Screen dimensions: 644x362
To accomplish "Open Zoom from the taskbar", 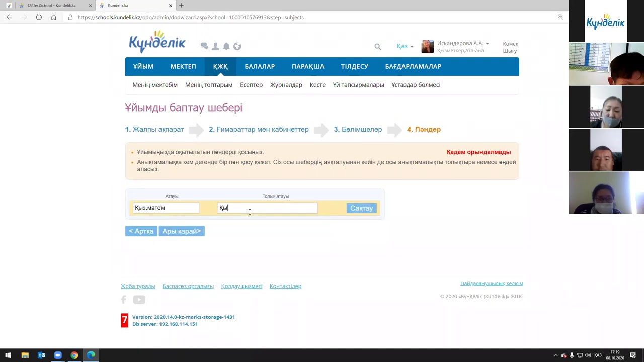I will [58, 355].
